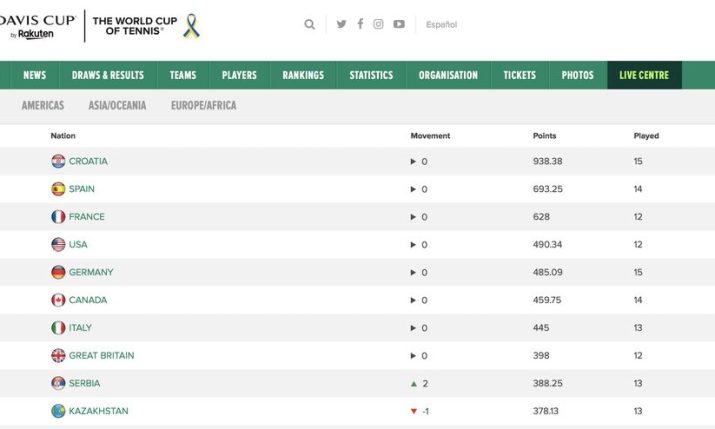Image resolution: width=715 pixels, height=429 pixels.
Task: Click the Croatia flag icon
Action: tap(58, 161)
